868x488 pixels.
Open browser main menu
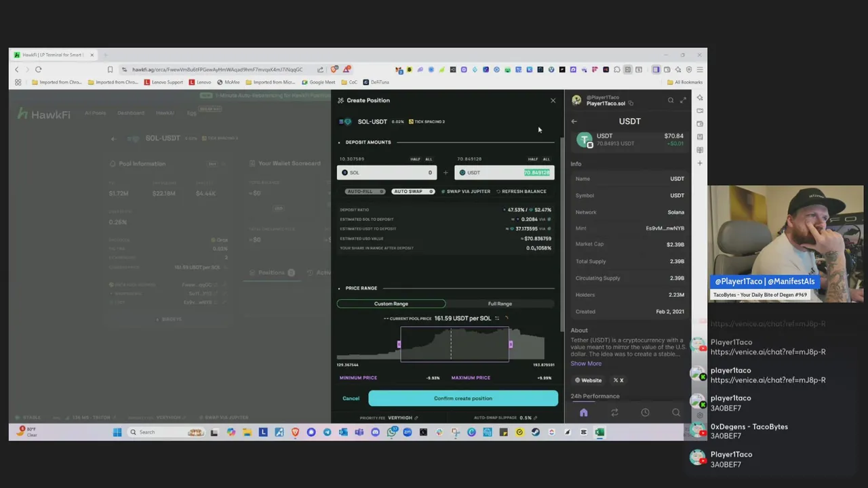[700, 69]
